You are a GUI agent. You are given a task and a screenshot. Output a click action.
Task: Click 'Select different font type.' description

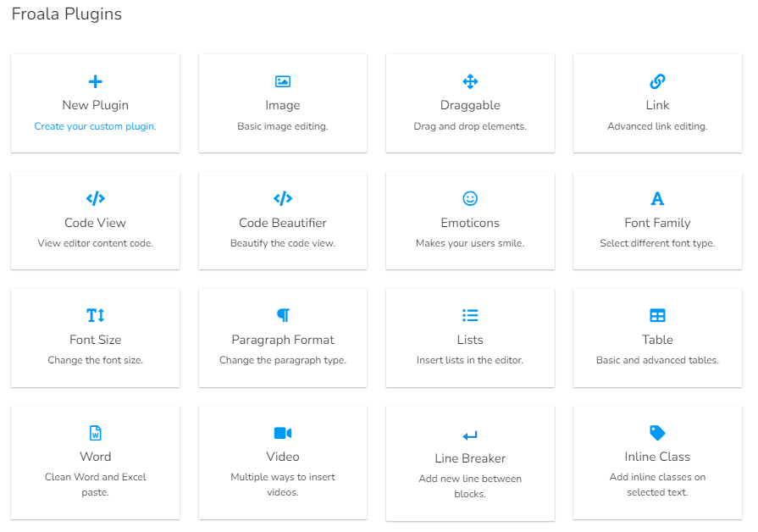tap(657, 243)
